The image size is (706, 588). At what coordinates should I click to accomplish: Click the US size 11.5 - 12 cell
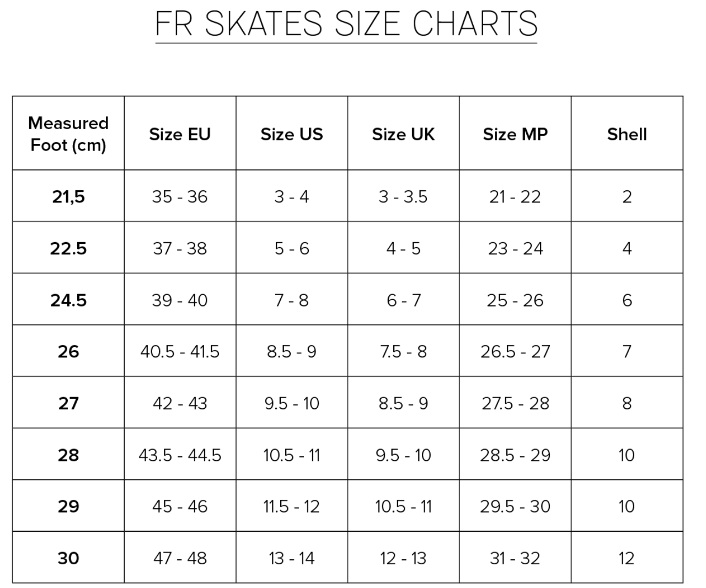coord(292,506)
